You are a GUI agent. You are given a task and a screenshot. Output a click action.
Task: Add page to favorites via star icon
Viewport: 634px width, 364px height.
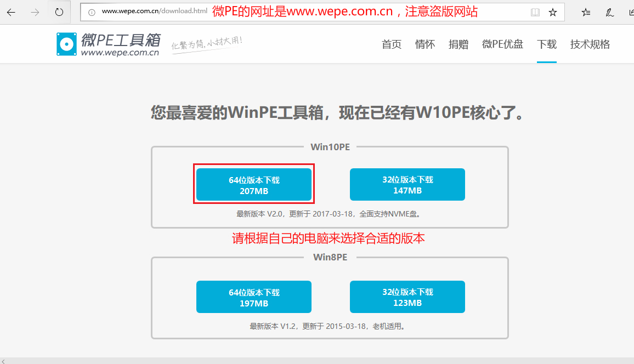pyautogui.click(x=553, y=12)
